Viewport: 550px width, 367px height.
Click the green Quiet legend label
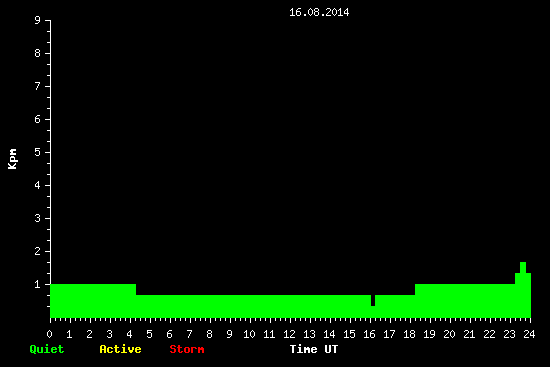[47, 349]
